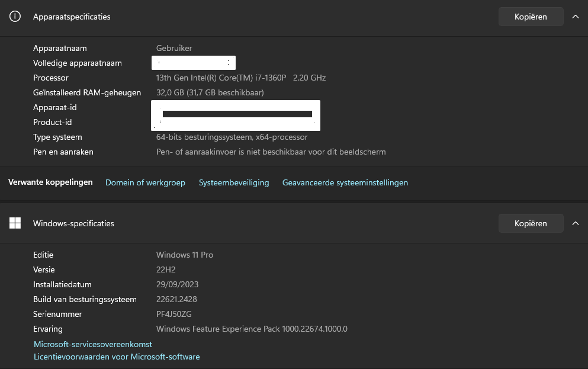Select 'Windows Feature Experience Pack 1000.22674.1000.0' value

[x=252, y=329]
